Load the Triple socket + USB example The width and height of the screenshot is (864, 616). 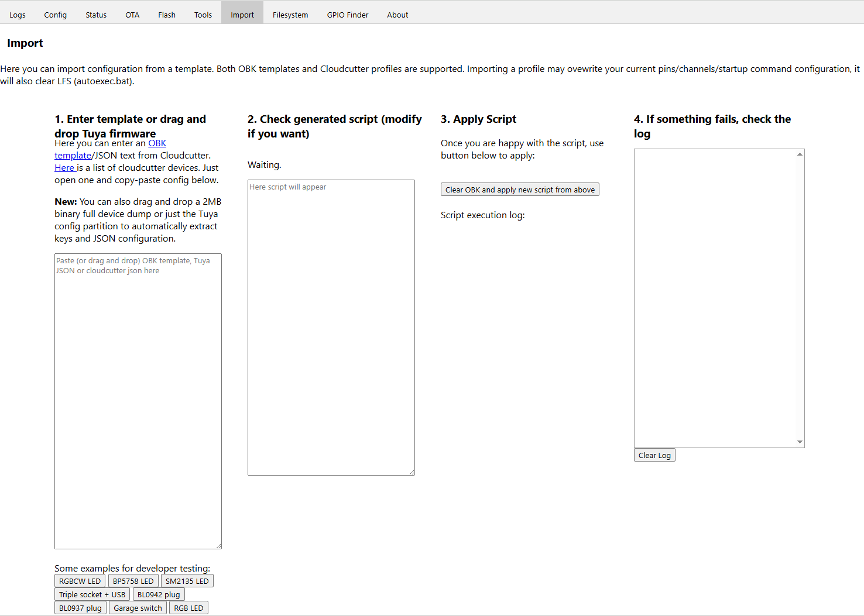92,594
